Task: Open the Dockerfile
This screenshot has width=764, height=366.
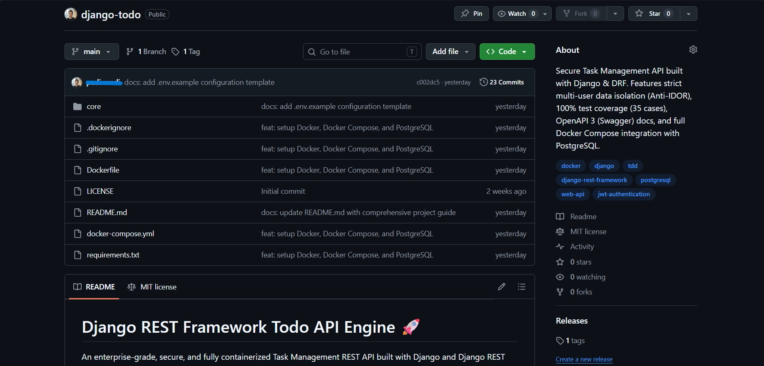Action: coord(103,170)
